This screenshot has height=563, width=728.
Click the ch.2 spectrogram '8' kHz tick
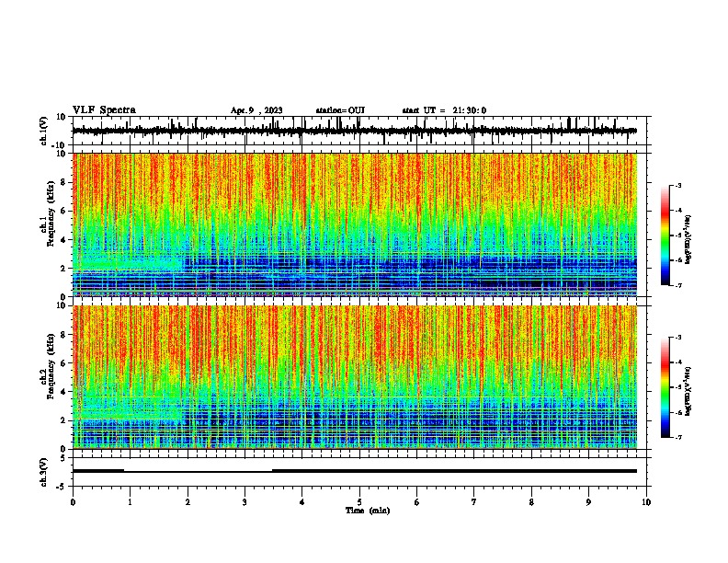click(63, 335)
